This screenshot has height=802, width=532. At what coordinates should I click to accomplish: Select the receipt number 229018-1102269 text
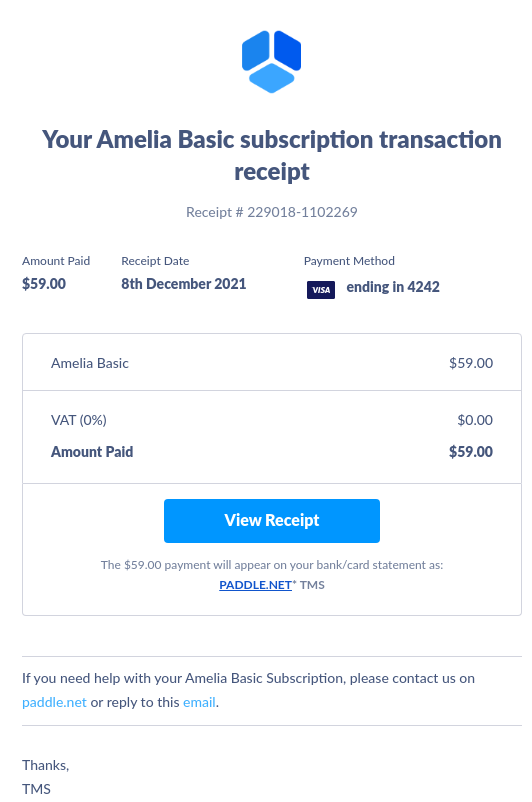tap(302, 212)
